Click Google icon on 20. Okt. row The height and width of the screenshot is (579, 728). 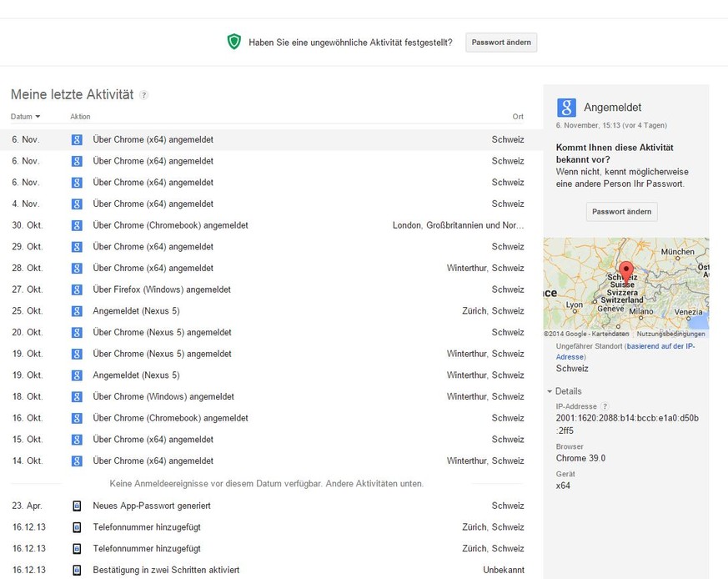[x=77, y=332]
